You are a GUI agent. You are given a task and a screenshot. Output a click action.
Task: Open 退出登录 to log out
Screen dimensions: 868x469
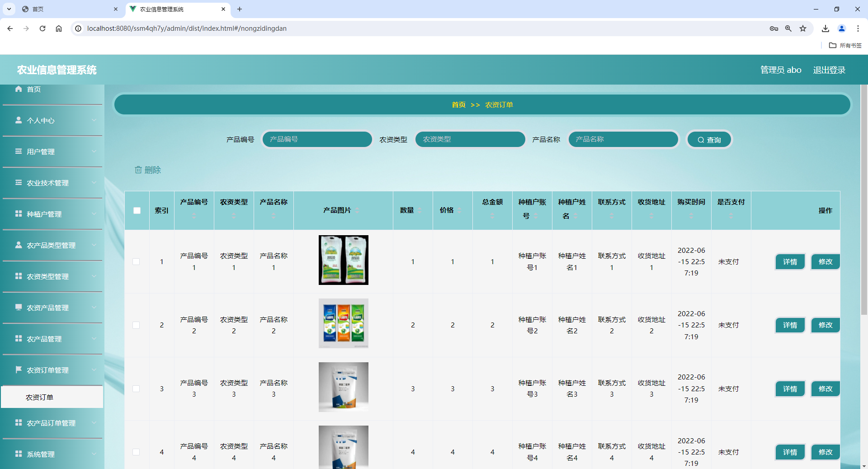(829, 70)
